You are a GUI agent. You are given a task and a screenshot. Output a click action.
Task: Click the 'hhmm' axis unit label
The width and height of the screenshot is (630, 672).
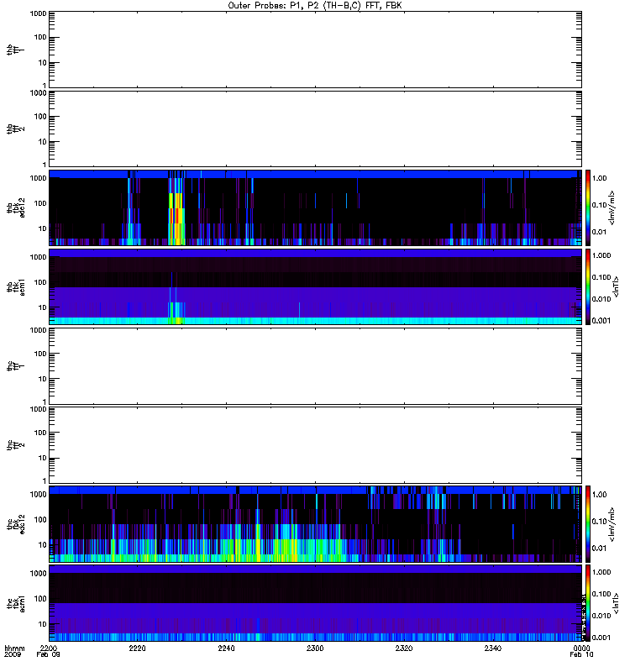(14, 648)
